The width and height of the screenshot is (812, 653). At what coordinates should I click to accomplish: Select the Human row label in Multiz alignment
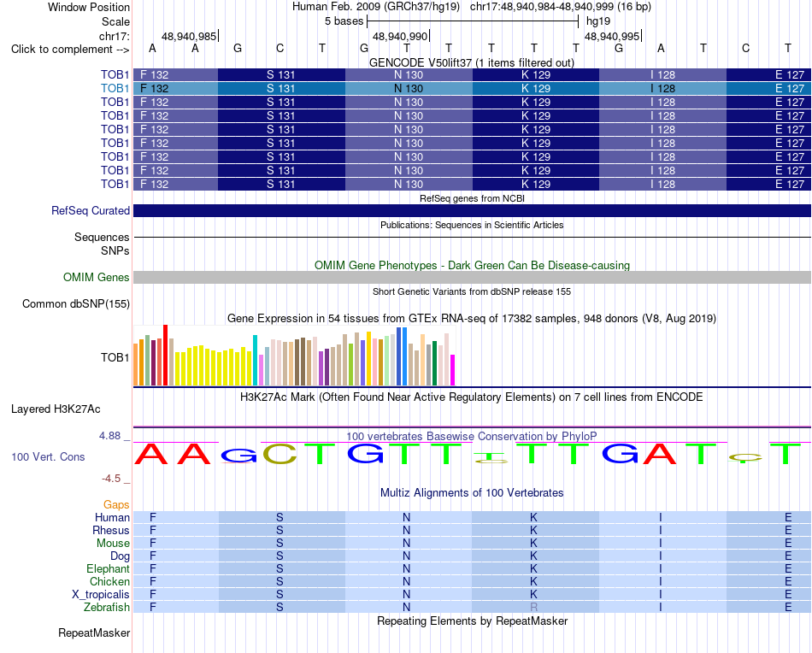112,517
